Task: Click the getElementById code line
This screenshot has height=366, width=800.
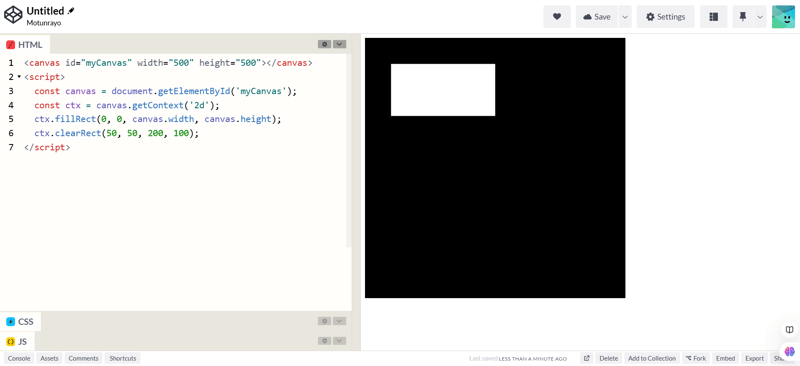Action: 165,91
